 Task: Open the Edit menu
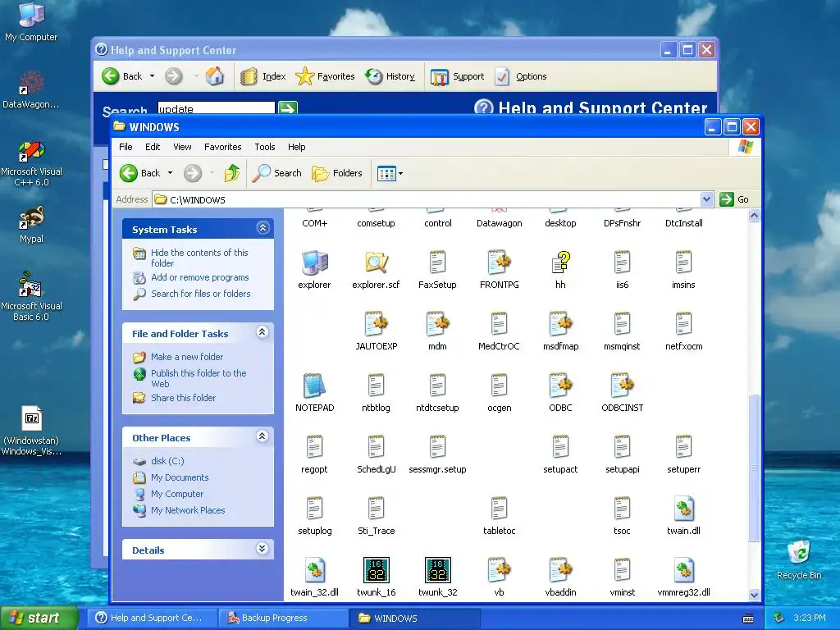(x=153, y=147)
